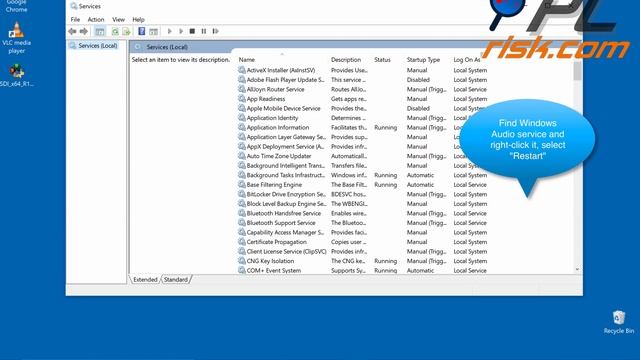Click the gear icon of Certificate Propagation
Viewport: 640px width, 360px height.
pos(242,242)
